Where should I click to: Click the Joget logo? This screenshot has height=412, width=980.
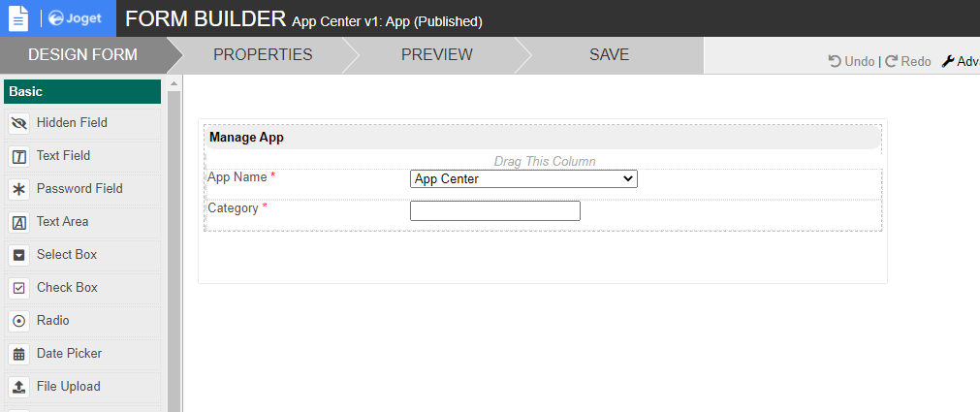point(76,18)
